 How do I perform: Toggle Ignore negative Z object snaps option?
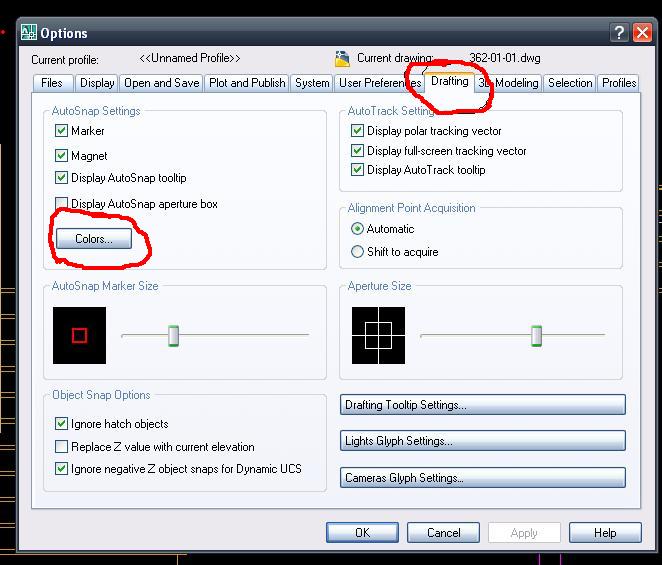(61, 469)
